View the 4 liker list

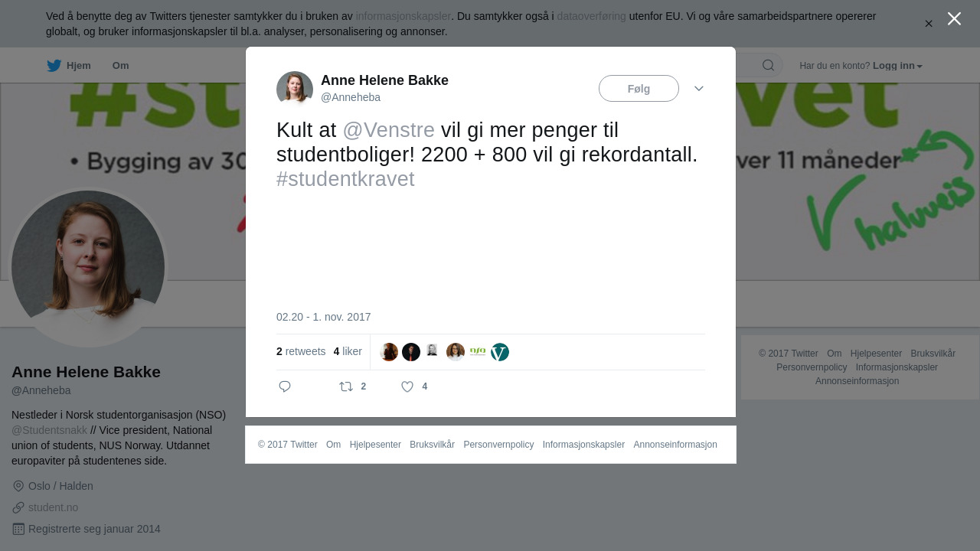click(348, 351)
